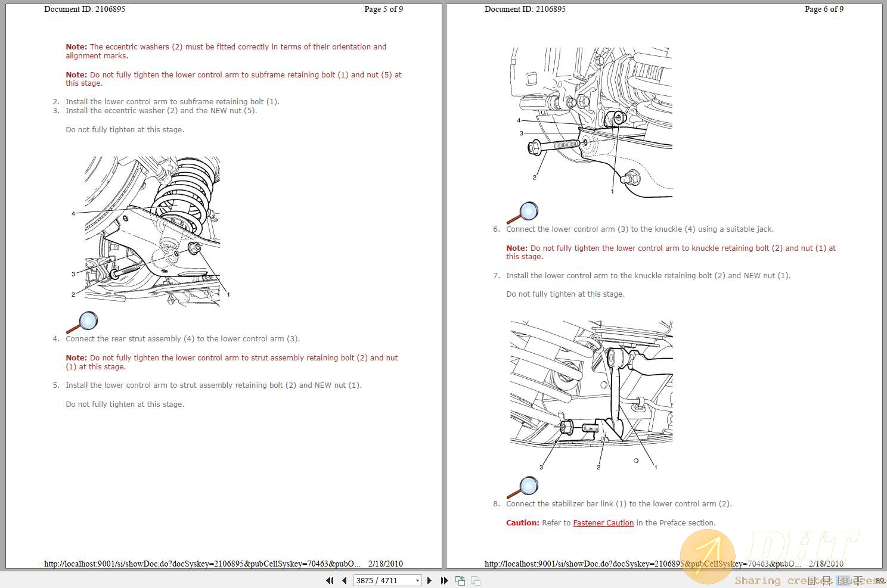This screenshot has height=588, width=887.
Task: Click step 7 'Install the lower control arm to the knuckle'
Action: point(648,276)
